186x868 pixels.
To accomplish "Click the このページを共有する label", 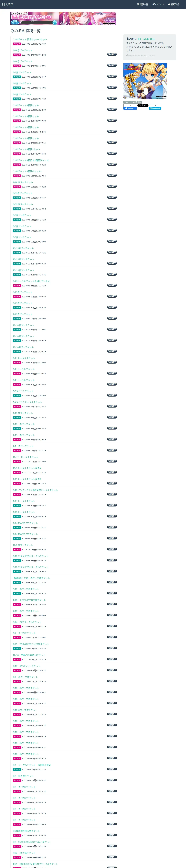I will coord(132,102).
